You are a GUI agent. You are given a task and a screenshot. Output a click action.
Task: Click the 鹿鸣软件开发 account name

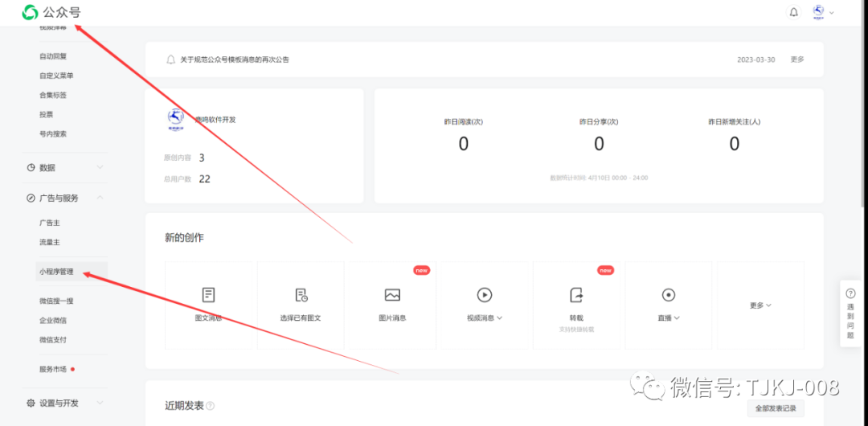tap(216, 119)
